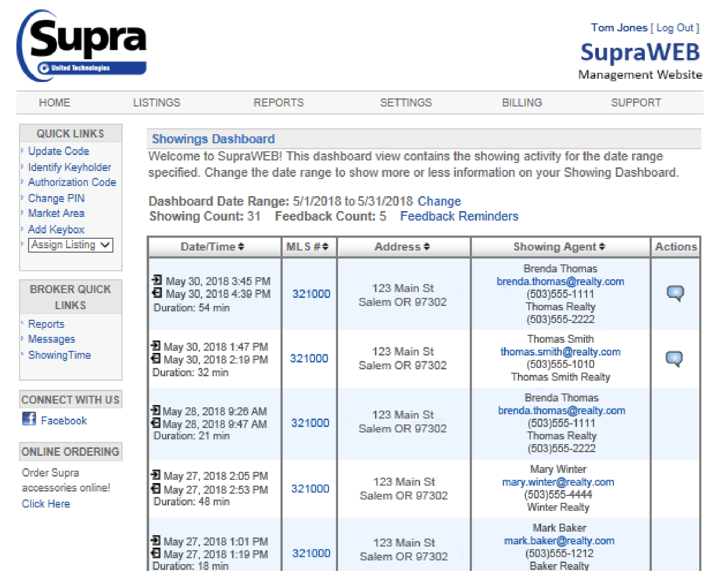728x571 pixels.
Task: Open MLS 321000 in May 27 1:01 PM row
Action: coord(311,553)
